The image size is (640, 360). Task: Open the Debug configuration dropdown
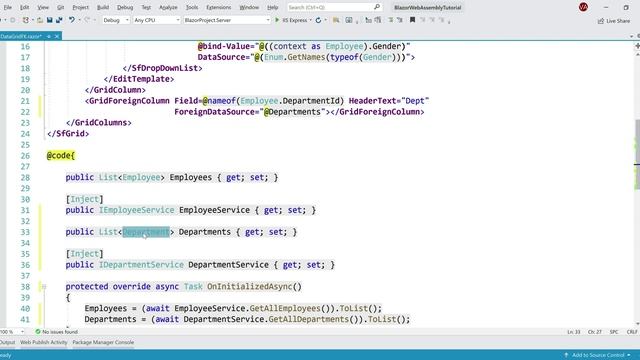pyautogui.click(x=116, y=20)
